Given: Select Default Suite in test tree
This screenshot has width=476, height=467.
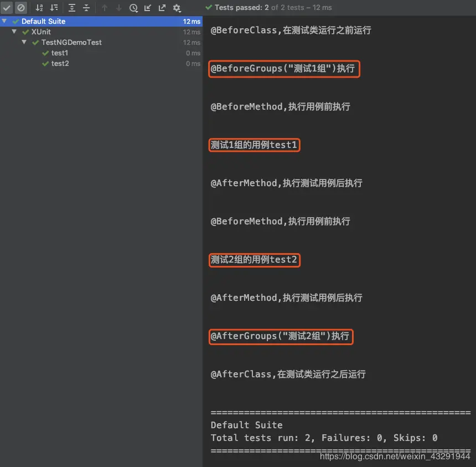Looking at the screenshot, I should tap(101, 21).
